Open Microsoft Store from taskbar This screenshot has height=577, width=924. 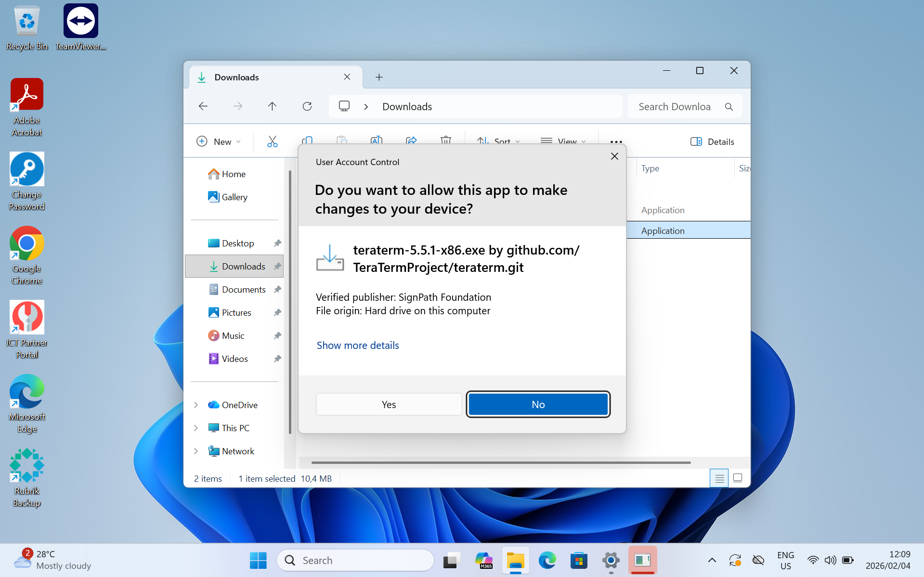[x=579, y=560]
